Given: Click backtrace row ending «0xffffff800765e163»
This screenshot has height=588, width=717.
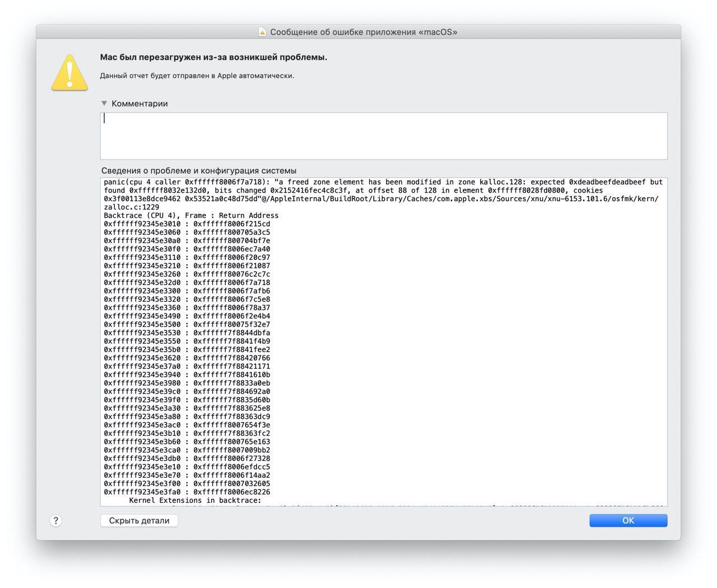Looking at the screenshot, I should coord(187,442).
